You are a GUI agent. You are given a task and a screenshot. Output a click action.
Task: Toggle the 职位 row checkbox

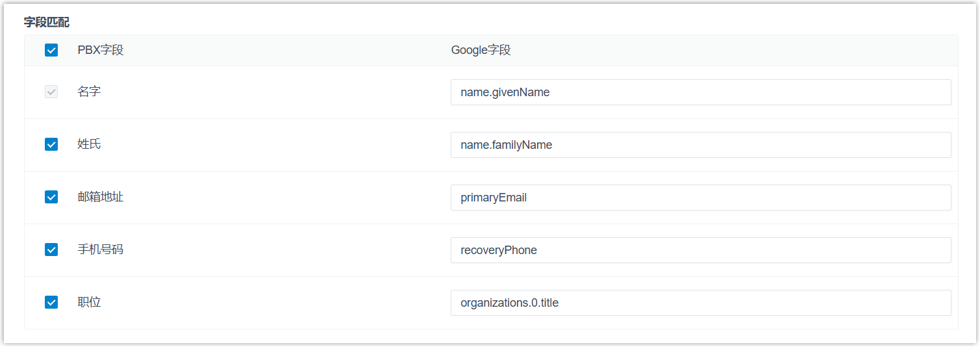[51, 302]
